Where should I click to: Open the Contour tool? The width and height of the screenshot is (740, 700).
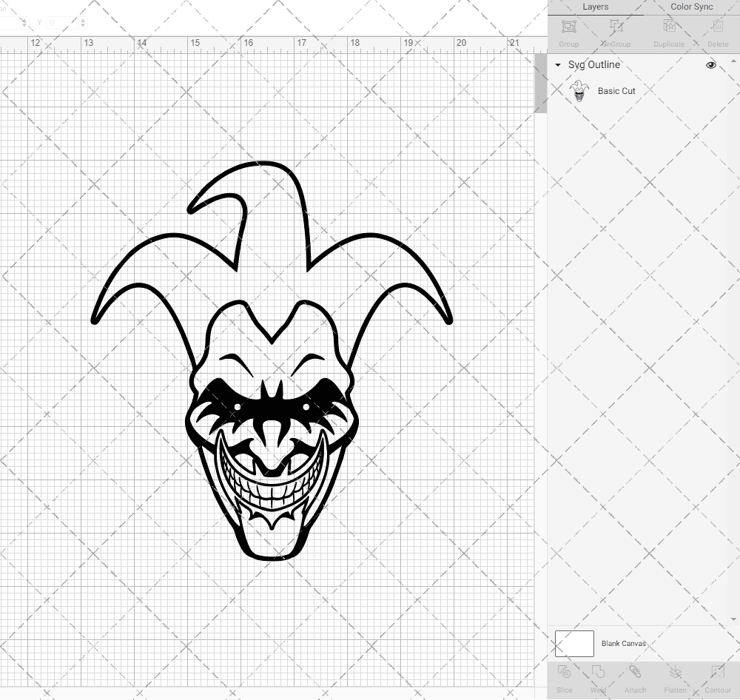[716, 677]
